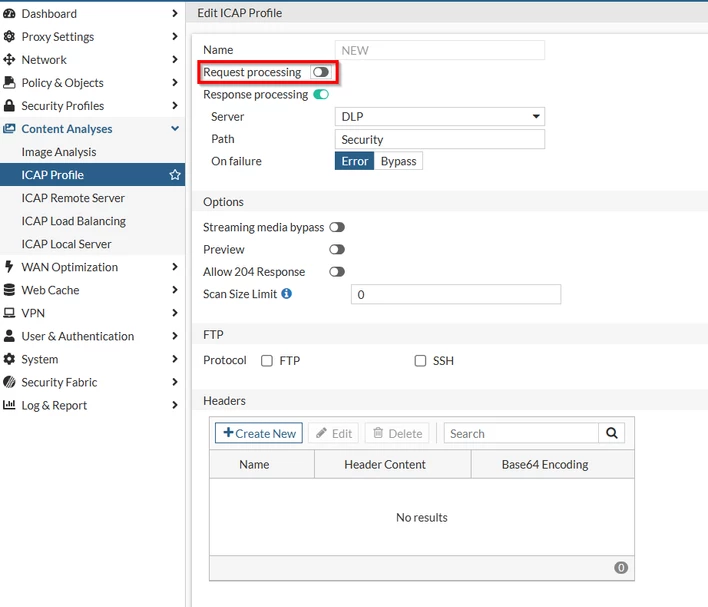The height and width of the screenshot is (607, 708).
Task: Click the Content Analyses image icon
Action: click(x=9, y=129)
